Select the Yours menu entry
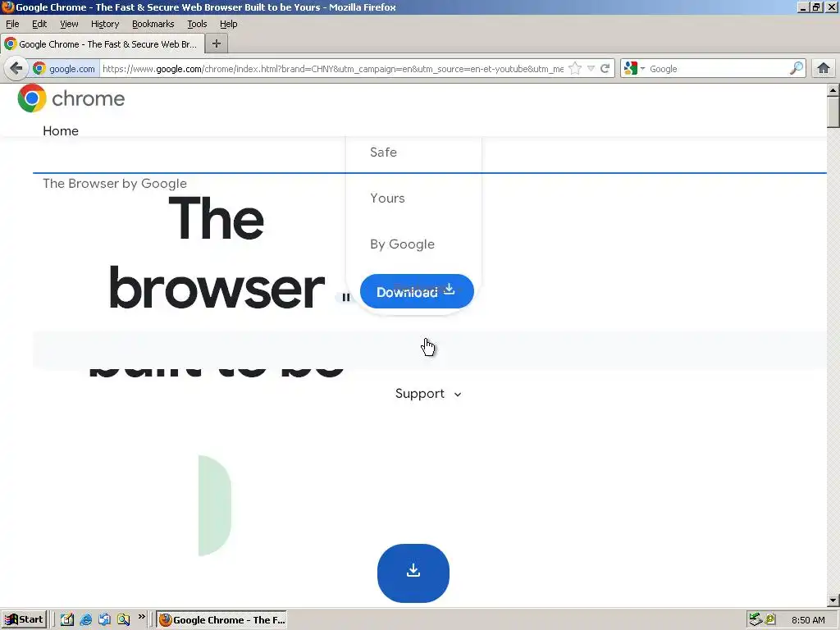This screenshot has width=840, height=630. [387, 199]
